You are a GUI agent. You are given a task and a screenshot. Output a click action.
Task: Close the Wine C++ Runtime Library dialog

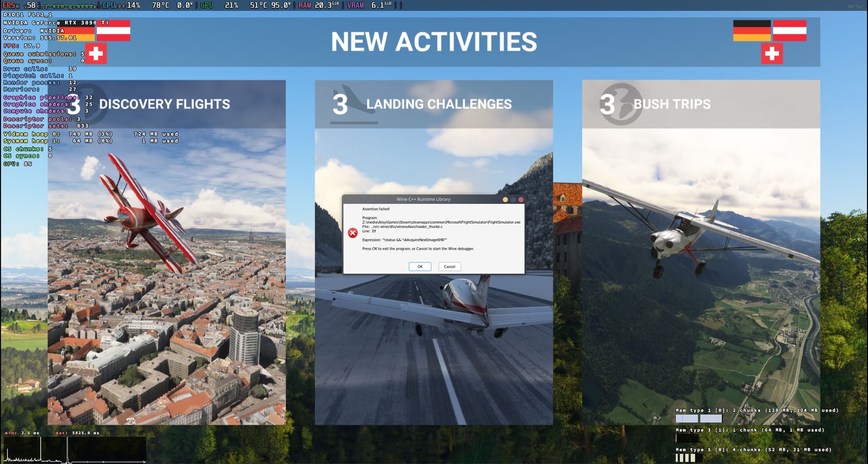(521, 199)
